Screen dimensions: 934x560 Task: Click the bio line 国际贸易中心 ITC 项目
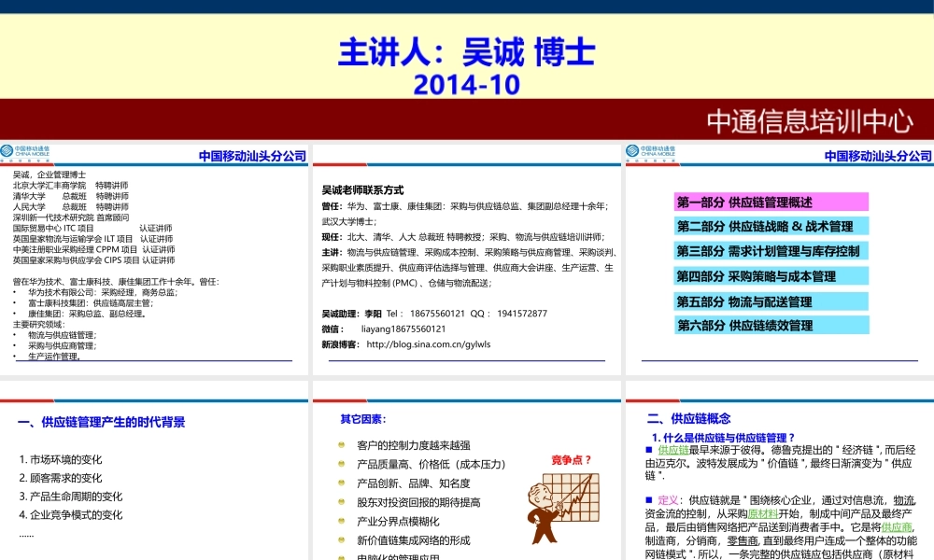pyautogui.click(x=53, y=229)
